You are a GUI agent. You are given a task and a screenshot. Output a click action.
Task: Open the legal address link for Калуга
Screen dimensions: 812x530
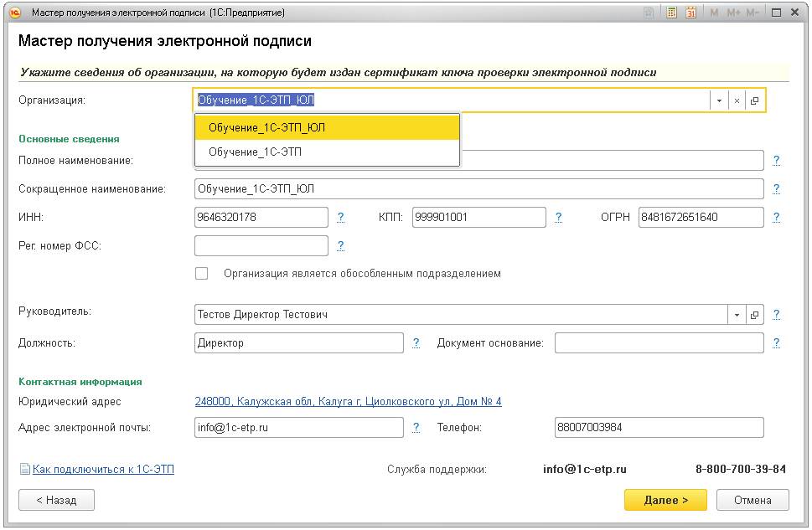click(x=348, y=402)
